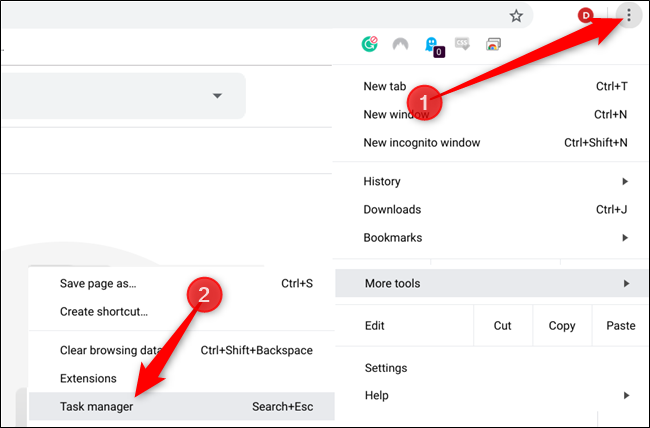Open the Ghostery ghost extension icon
The height and width of the screenshot is (428, 650).
coord(434,46)
